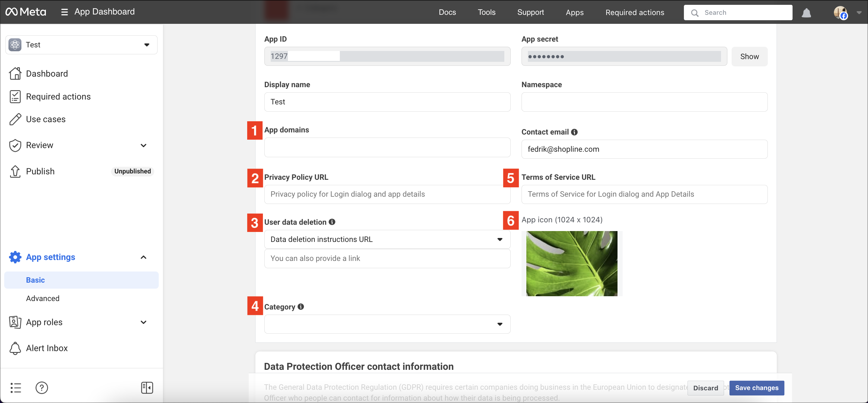Go to Dashboard in the sidebar
Image resolution: width=868 pixels, height=403 pixels.
(47, 73)
